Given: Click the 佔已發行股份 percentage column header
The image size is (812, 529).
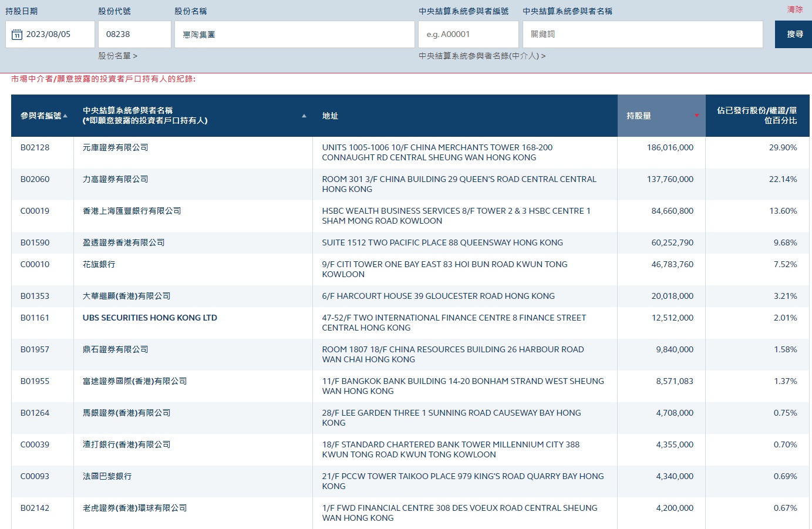Looking at the screenshot, I should click(756, 115).
